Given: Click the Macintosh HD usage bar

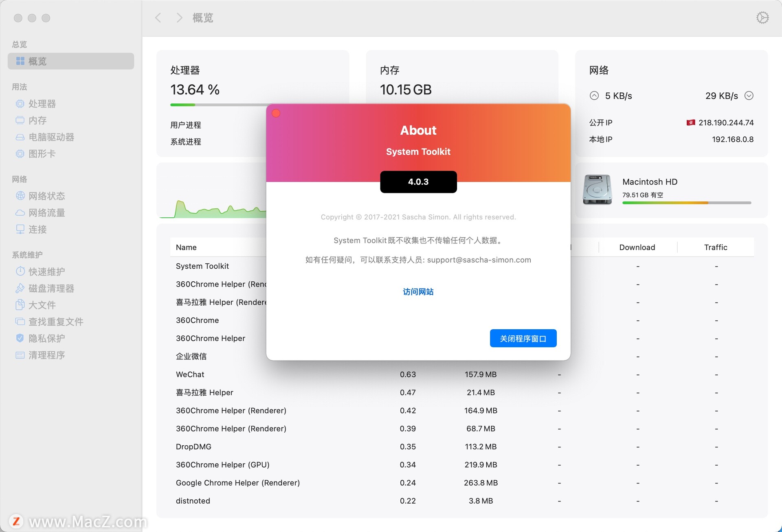Looking at the screenshot, I should click(x=687, y=203).
